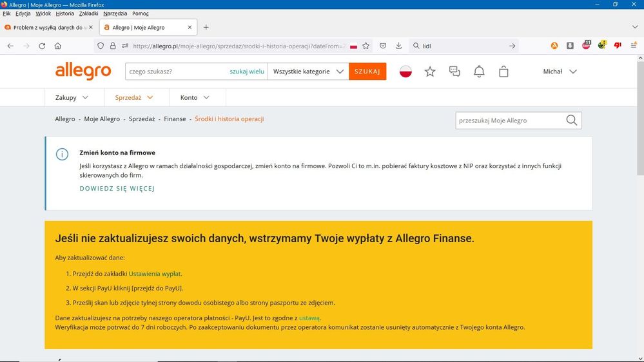Open the download manager extension icon
Image resolution: width=644 pixels, height=362 pixels.
570,46
